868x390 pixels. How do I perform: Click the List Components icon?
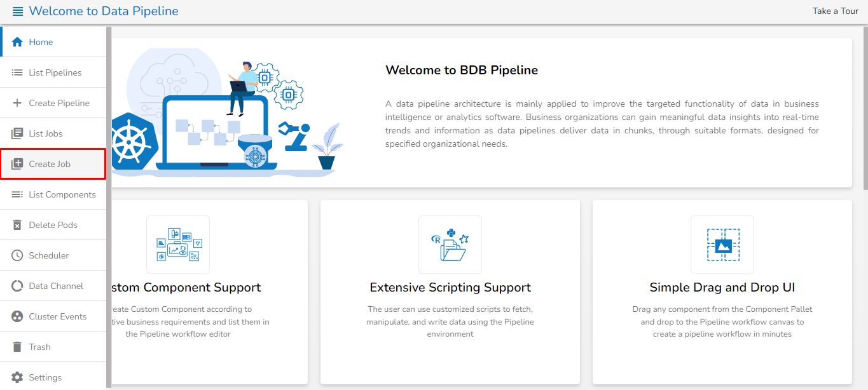coord(17,194)
